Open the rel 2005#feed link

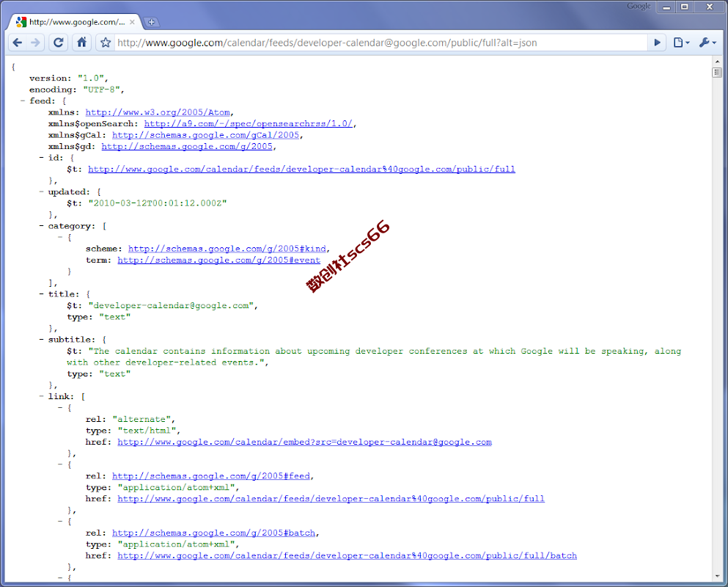211,476
